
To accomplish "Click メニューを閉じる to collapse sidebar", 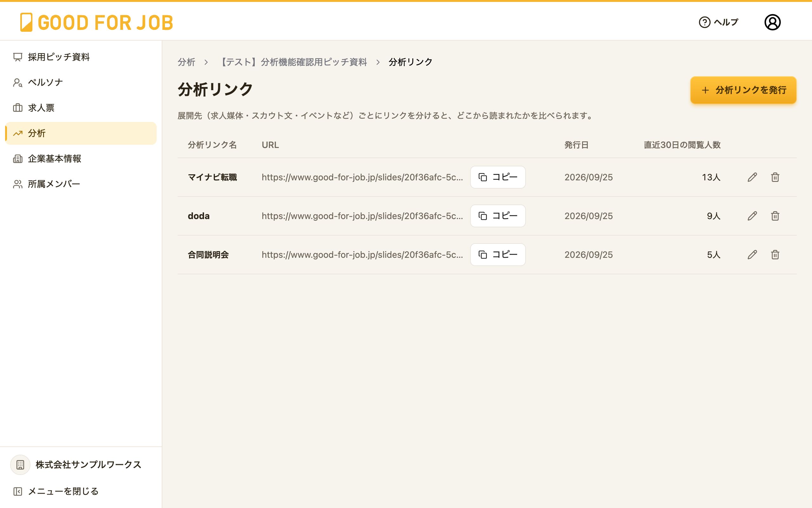I will (56, 491).
